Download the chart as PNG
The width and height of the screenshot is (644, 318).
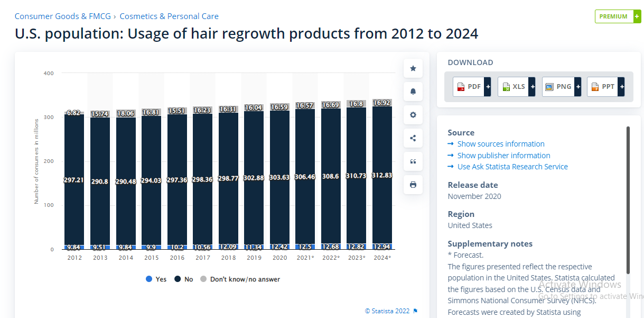(562, 86)
